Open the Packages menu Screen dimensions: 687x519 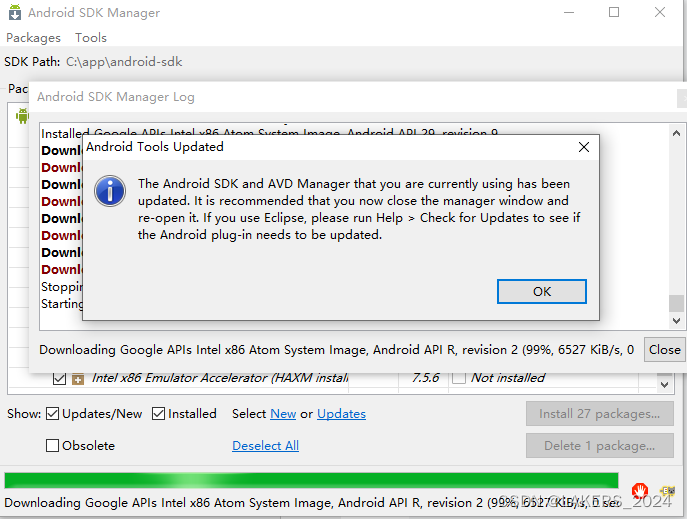pos(33,38)
